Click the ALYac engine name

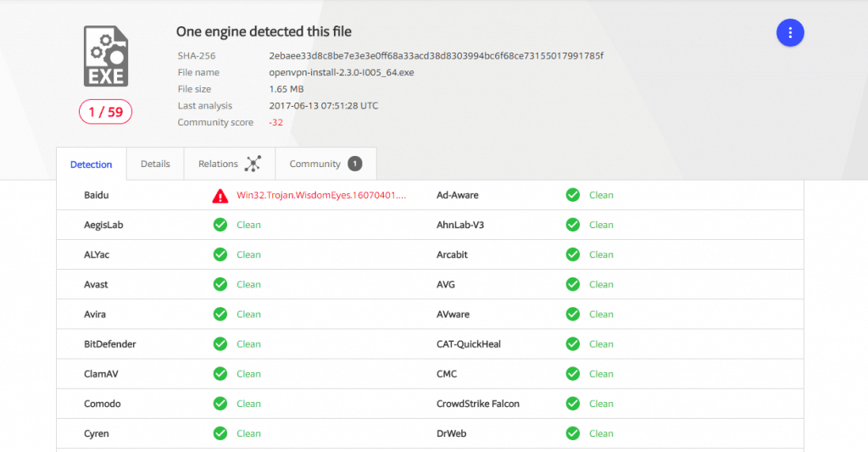97,254
